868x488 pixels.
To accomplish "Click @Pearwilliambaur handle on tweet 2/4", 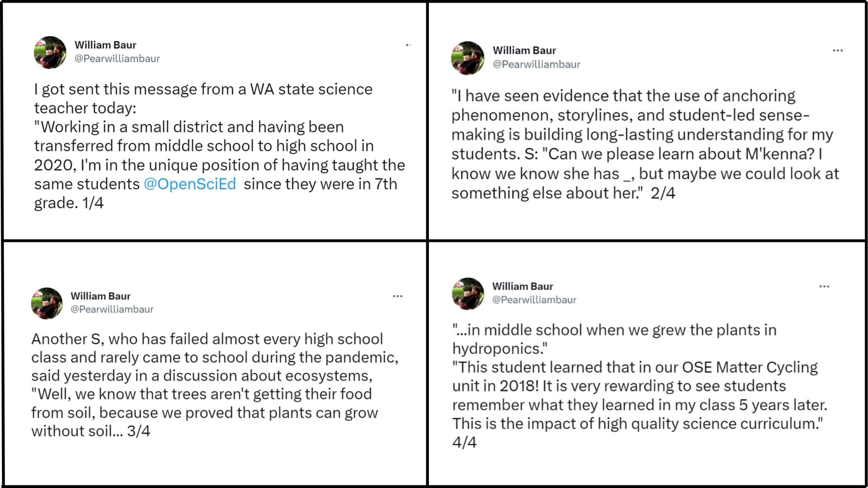I will [x=536, y=64].
